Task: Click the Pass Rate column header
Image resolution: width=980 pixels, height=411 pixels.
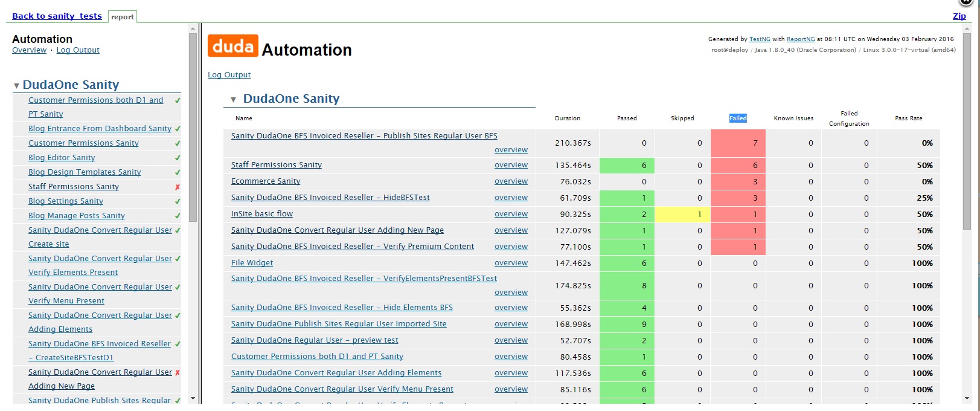Action: [909, 118]
